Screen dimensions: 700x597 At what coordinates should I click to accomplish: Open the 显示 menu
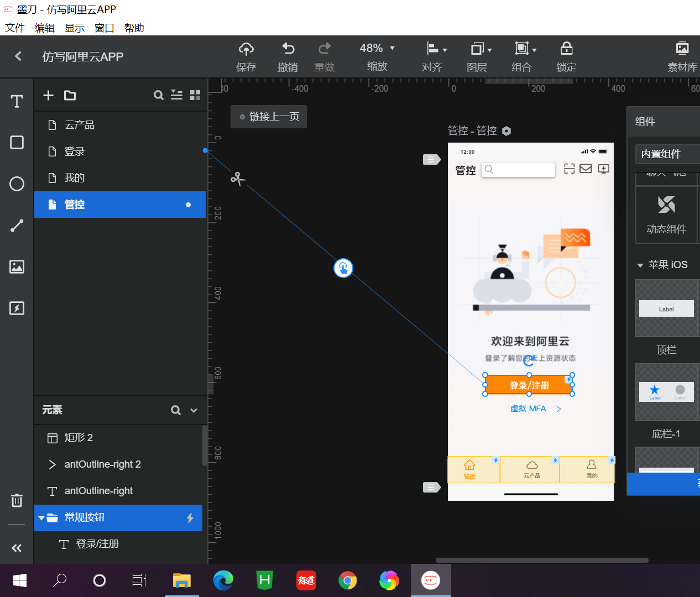coord(75,28)
